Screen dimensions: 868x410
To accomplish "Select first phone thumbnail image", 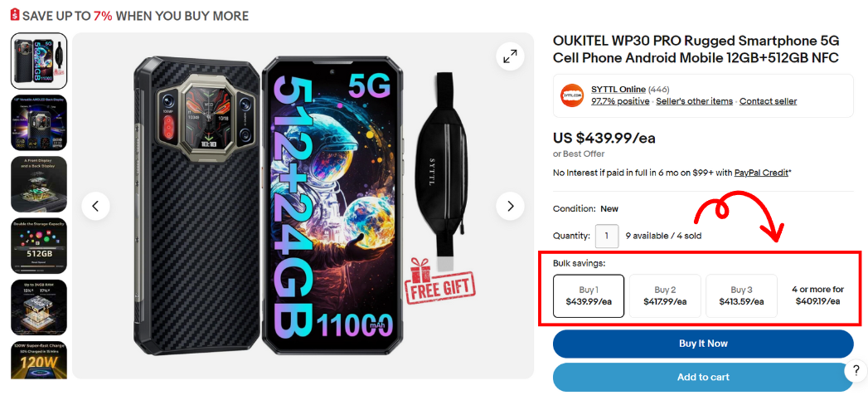I will click(39, 61).
